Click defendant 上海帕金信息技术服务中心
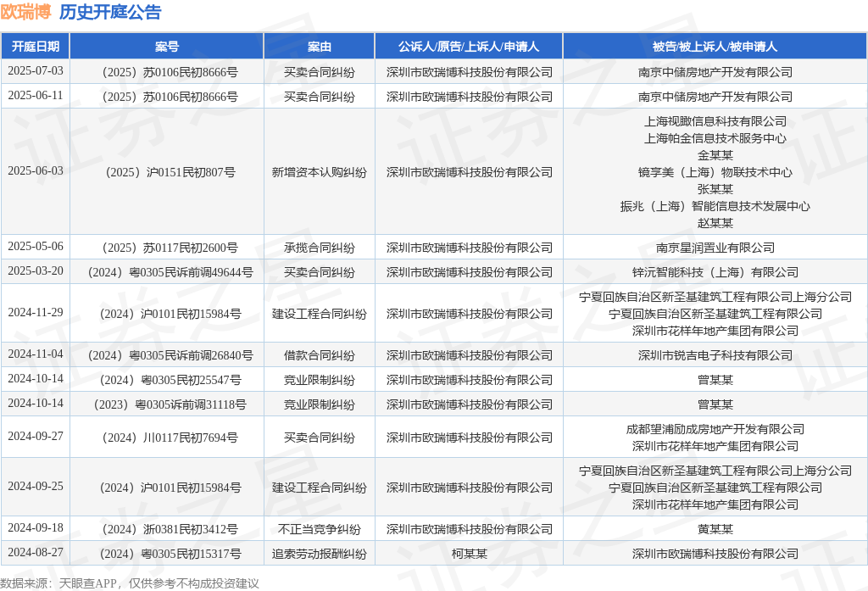 coord(715,138)
